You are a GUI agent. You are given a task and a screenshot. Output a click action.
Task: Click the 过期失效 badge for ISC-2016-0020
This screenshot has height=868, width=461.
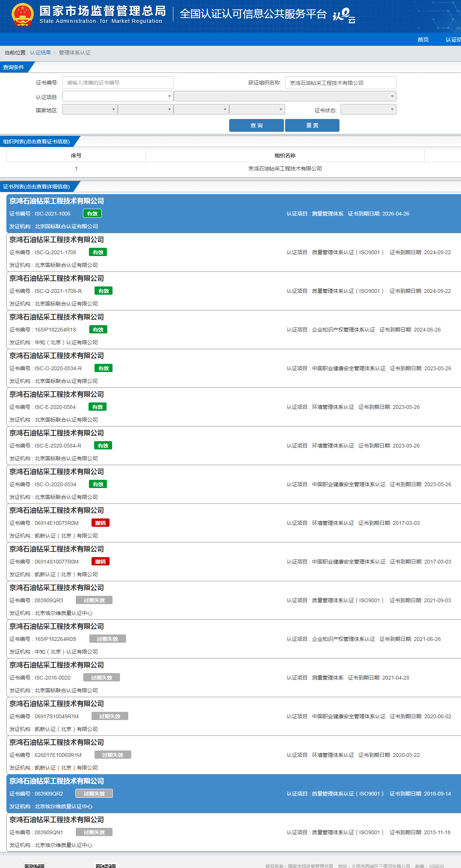tap(102, 678)
